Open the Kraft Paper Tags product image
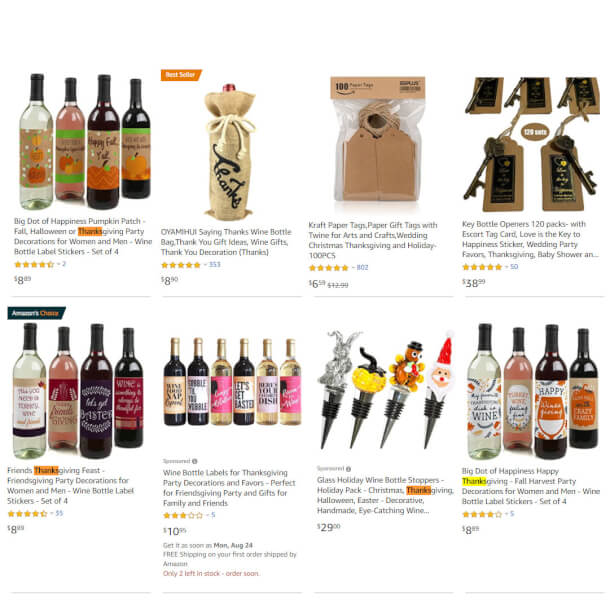Image resolution: width=610 pixels, height=600 pixels. pyautogui.click(x=377, y=139)
